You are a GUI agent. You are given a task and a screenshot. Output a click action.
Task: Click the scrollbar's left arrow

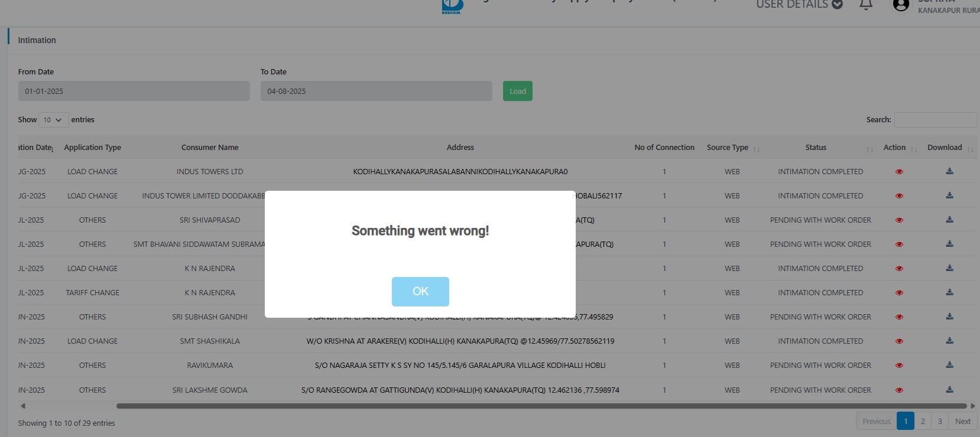pyautogui.click(x=23, y=406)
